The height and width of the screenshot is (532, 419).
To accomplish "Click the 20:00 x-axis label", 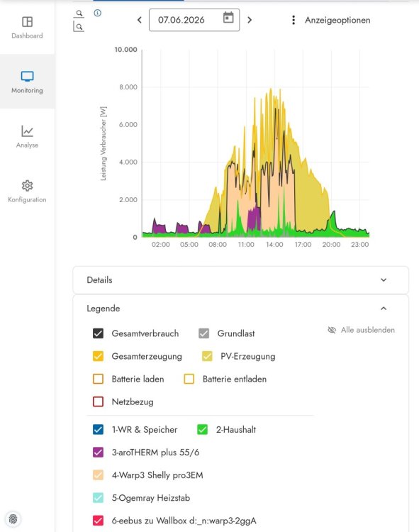I will pos(331,244).
